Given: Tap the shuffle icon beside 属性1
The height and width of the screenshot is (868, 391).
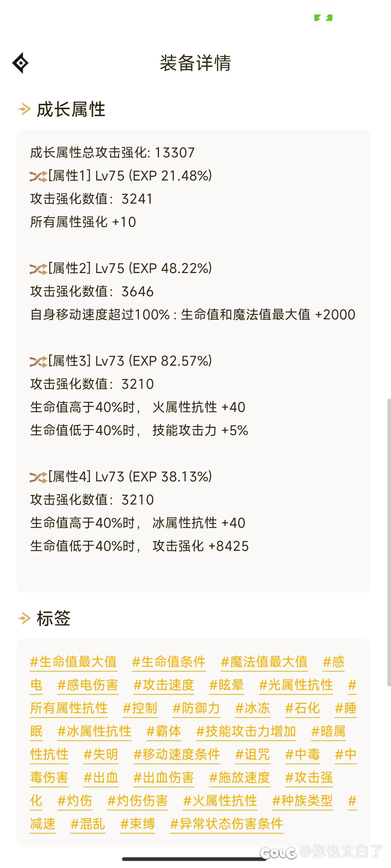Looking at the screenshot, I should [38, 176].
